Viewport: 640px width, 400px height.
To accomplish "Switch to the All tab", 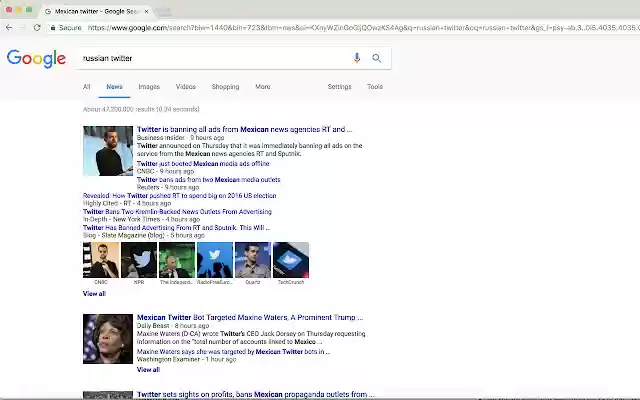I will click(87, 87).
